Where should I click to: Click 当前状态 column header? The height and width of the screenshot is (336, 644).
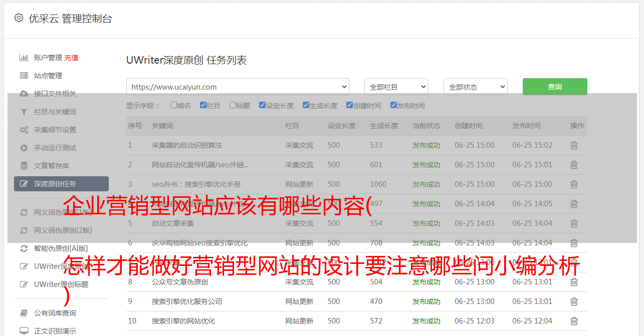[x=426, y=126]
